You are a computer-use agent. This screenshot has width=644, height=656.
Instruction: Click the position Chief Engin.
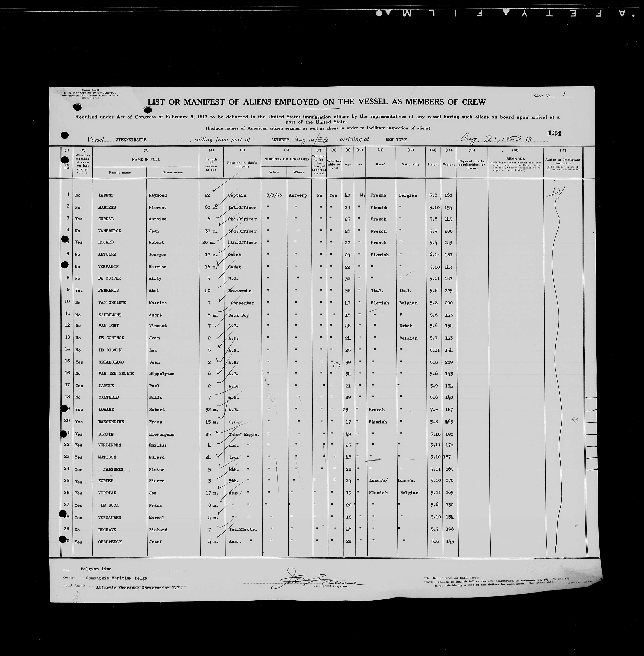[x=244, y=434]
